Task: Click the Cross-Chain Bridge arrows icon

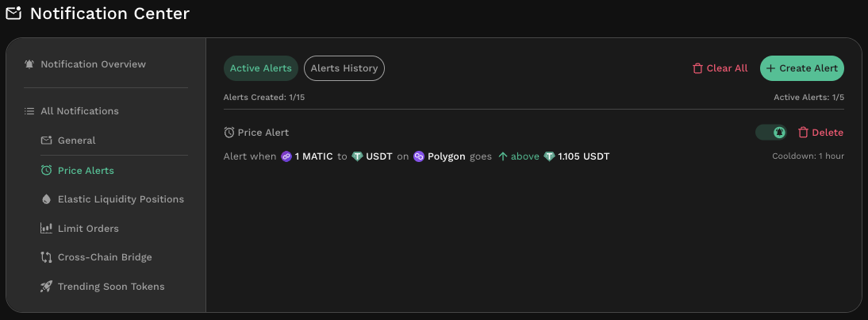Action: 46,257
